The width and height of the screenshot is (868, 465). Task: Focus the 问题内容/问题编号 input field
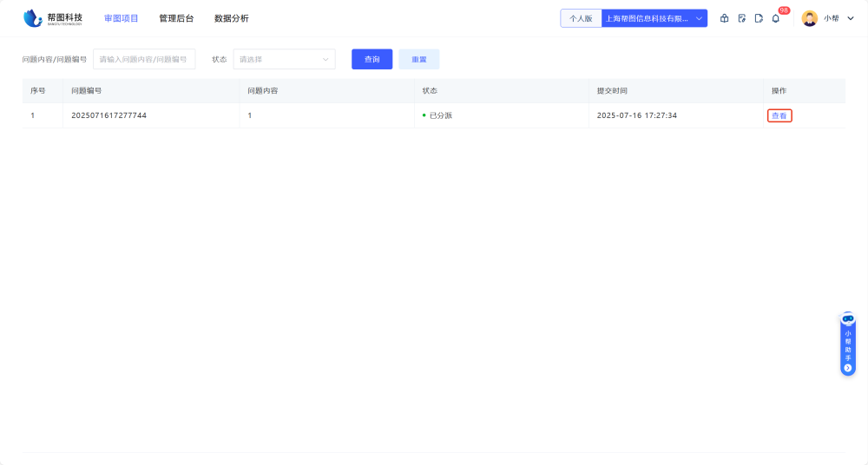click(x=144, y=59)
